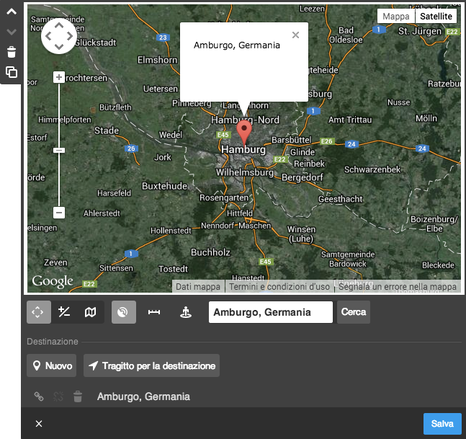The width and height of the screenshot is (466, 439).
Task: Add a new destination with Nuovo
Action: pos(52,366)
